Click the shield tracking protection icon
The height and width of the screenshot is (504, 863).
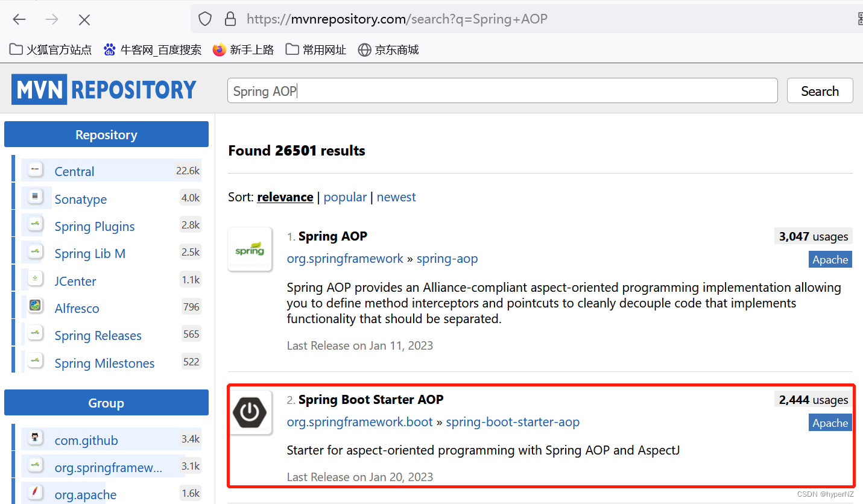click(x=205, y=19)
